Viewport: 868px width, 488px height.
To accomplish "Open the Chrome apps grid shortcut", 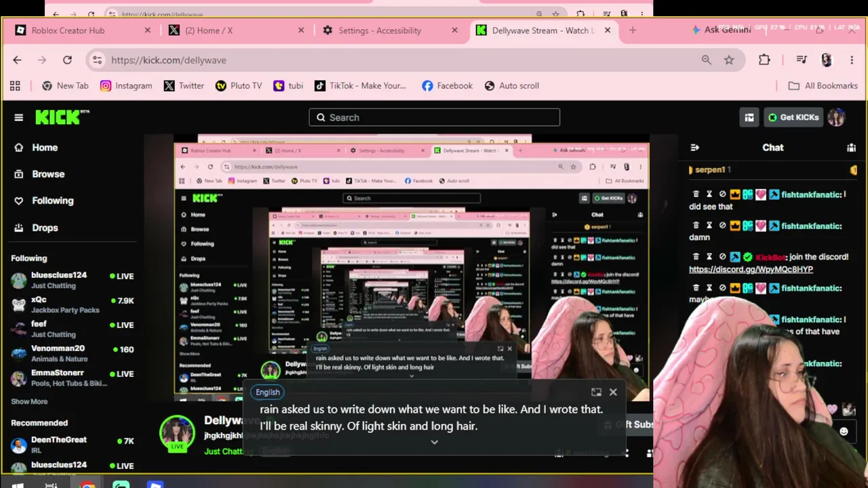I will (15, 85).
